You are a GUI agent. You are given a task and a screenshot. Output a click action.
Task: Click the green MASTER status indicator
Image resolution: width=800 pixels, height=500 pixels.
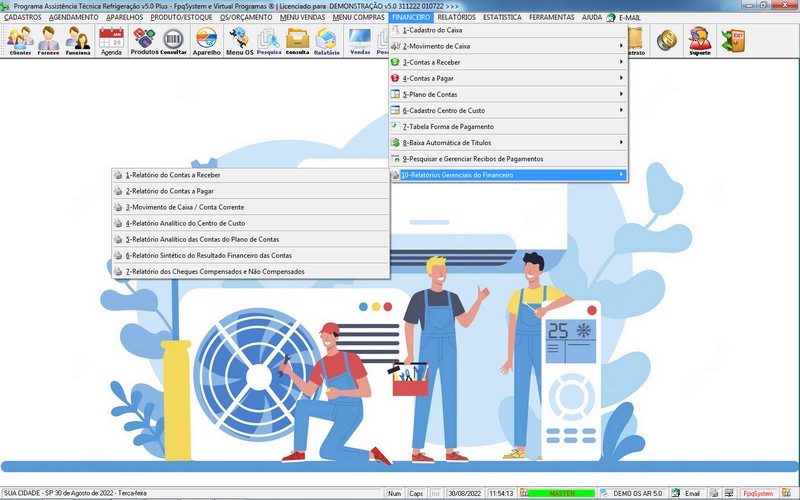click(x=562, y=493)
